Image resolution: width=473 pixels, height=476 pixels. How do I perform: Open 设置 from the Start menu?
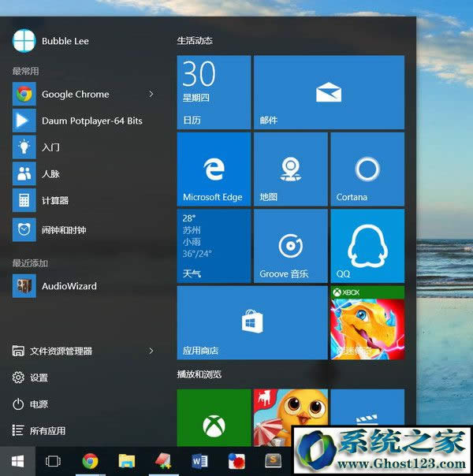pyautogui.click(x=39, y=377)
